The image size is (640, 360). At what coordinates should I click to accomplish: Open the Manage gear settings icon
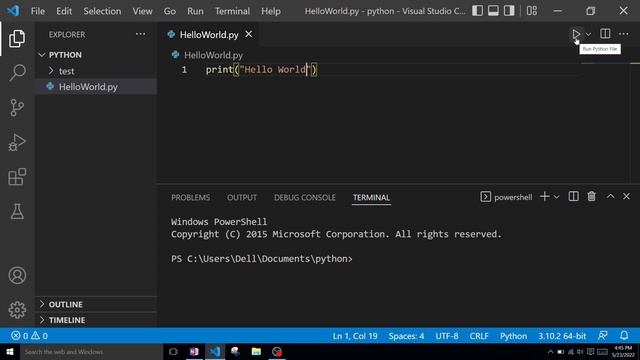click(17, 310)
